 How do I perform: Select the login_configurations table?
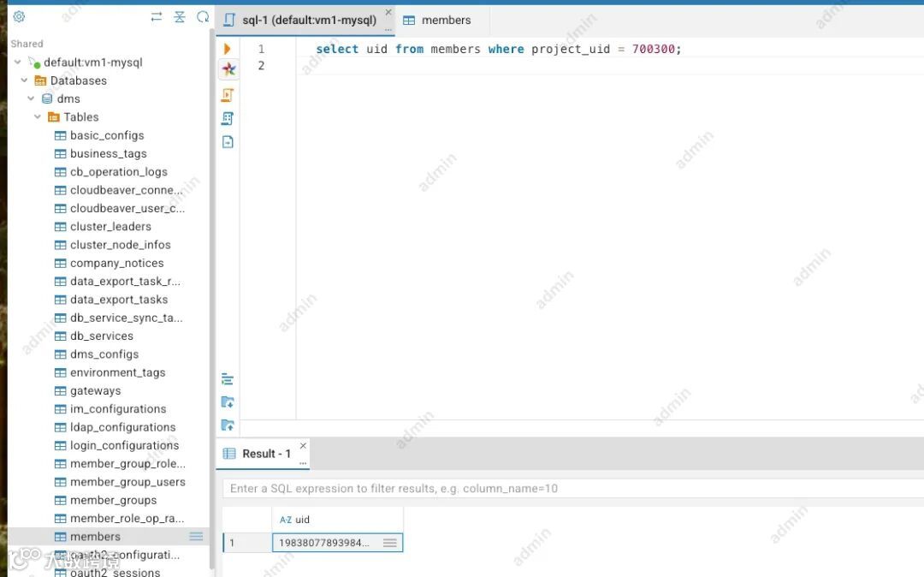(124, 445)
